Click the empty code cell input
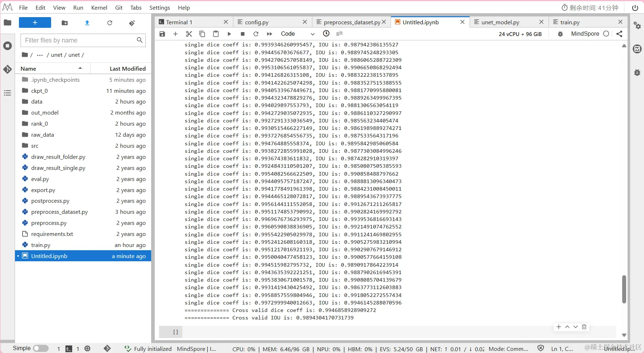This screenshot has height=353, width=644. point(398,332)
